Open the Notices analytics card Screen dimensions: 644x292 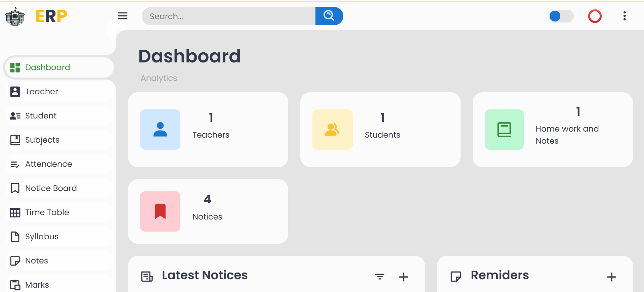point(208,211)
